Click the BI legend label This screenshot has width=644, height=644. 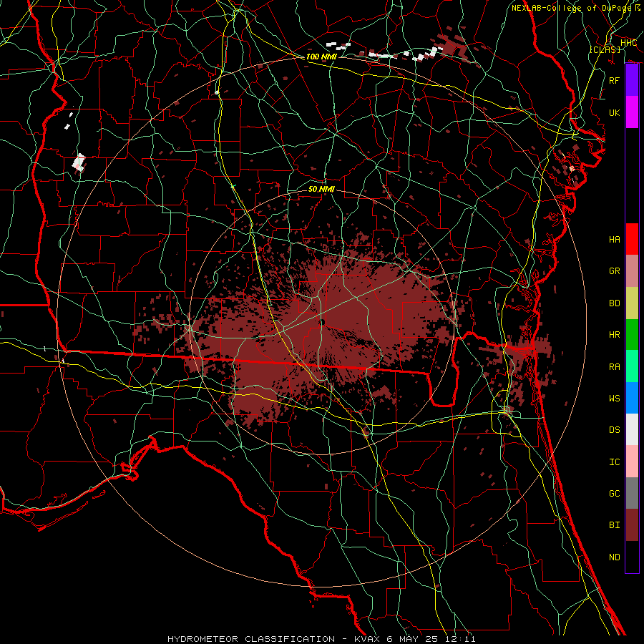[614, 525]
